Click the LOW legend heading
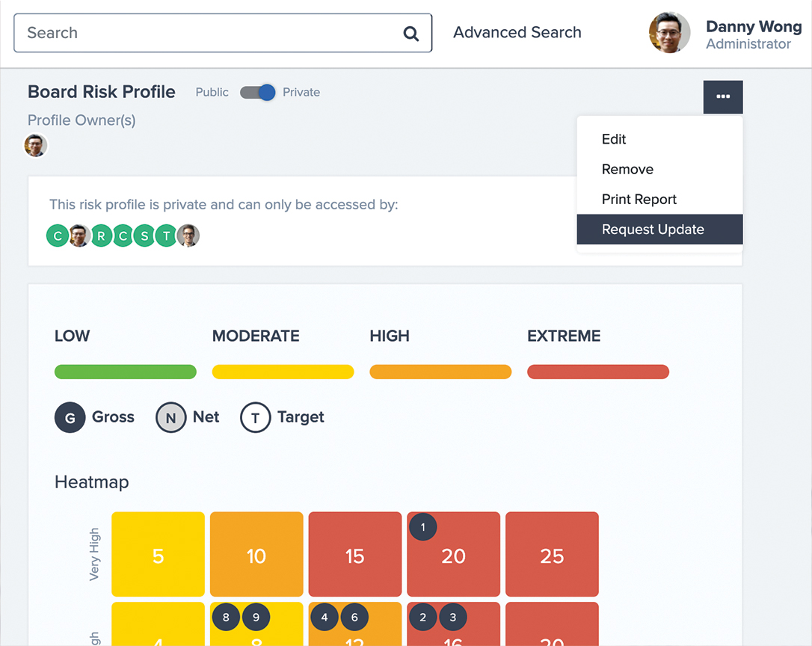The image size is (812, 646). 72,336
